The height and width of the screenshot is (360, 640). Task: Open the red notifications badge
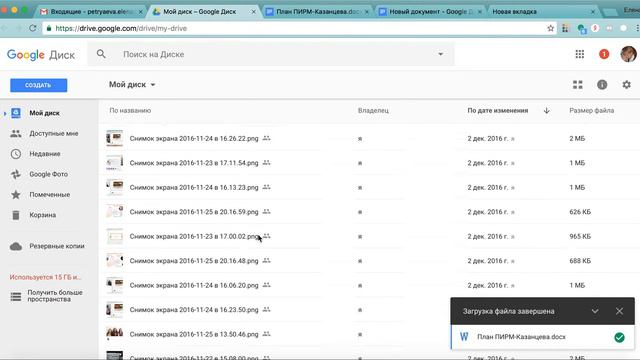coord(604,54)
